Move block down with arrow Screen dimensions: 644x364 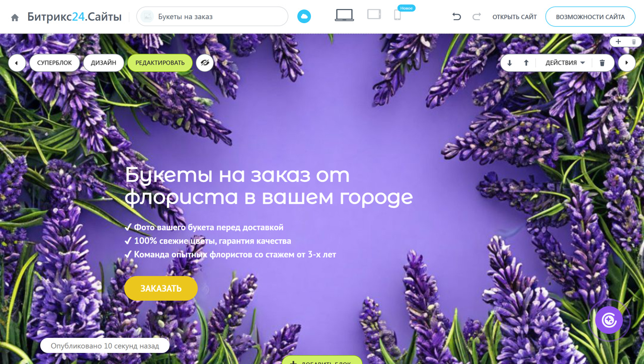(510, 63)
